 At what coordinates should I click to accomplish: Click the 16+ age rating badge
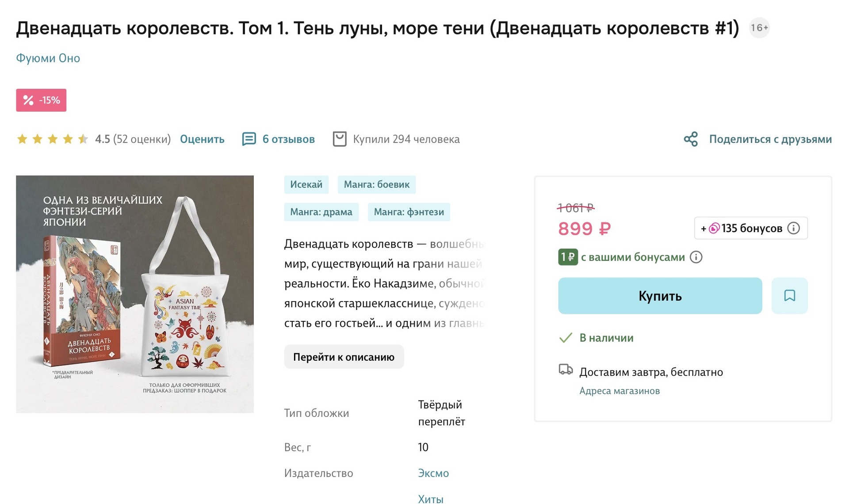[759, 28]
